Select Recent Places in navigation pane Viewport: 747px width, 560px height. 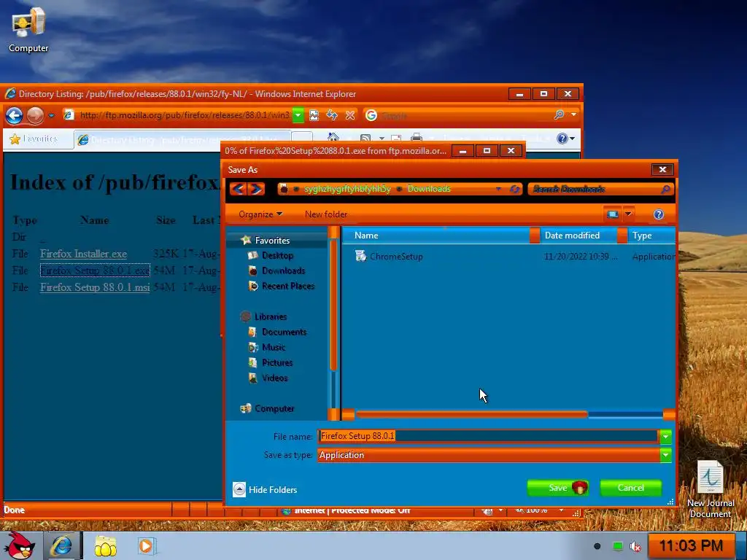click(287, 286)
